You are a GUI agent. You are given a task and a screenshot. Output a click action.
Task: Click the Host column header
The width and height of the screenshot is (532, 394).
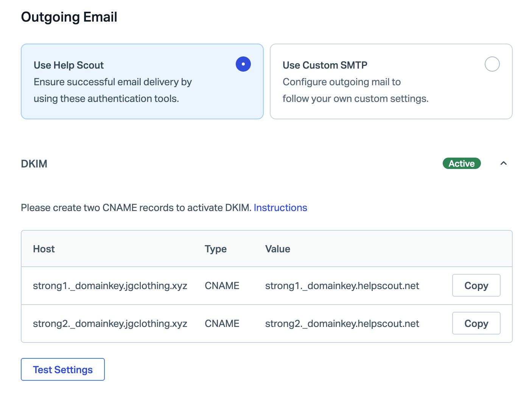44,249
